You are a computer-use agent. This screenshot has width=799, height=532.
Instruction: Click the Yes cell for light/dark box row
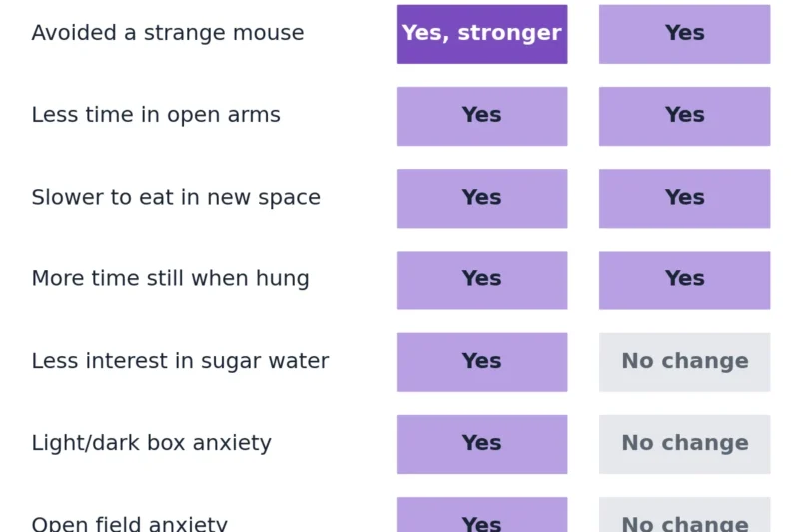pyautogui.click(x=481, y=444)
